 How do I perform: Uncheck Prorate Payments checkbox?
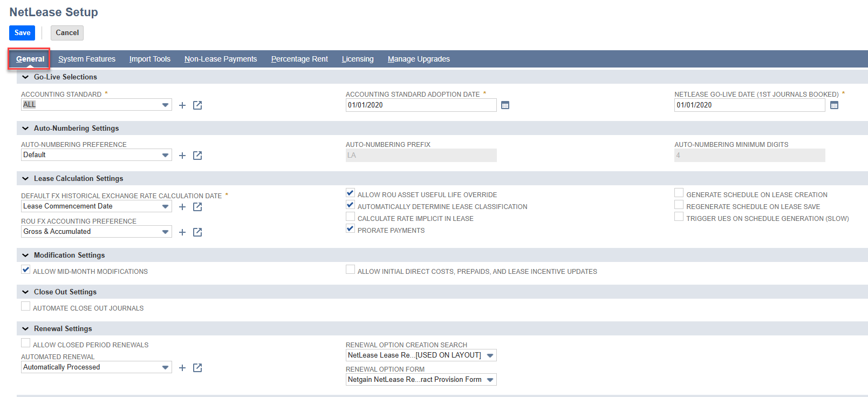[350, 228]
